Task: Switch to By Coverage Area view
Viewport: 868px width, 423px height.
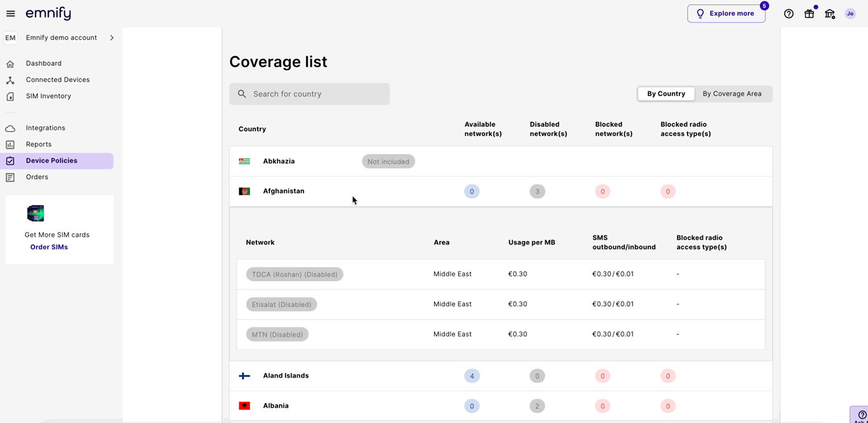Action: pos(732,94)
